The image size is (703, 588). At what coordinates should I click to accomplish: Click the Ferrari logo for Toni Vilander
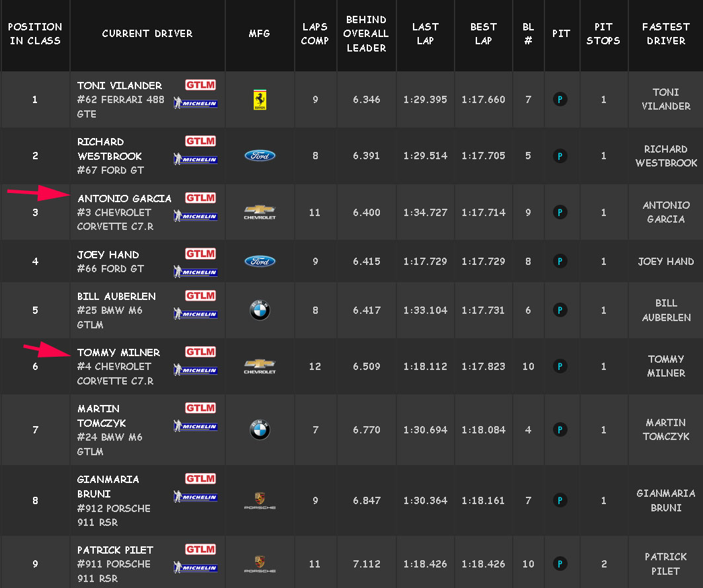tap(260, 100)
